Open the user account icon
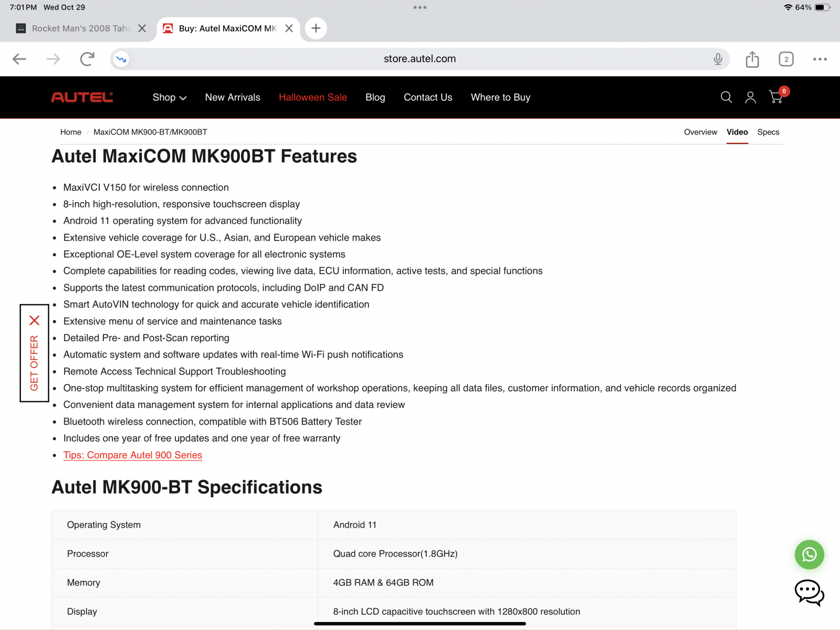The width and height of the screenshot is (840, 630). coord(750,97)
